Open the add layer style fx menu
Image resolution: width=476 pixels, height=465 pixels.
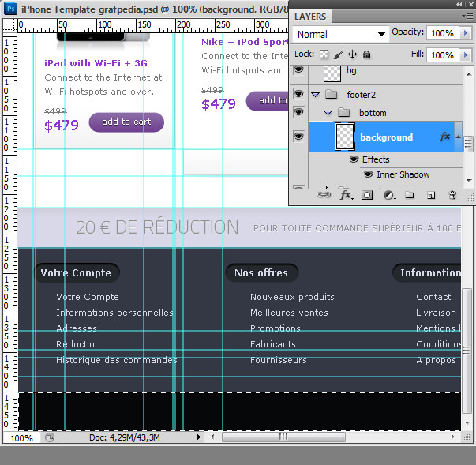click(347, 195)
